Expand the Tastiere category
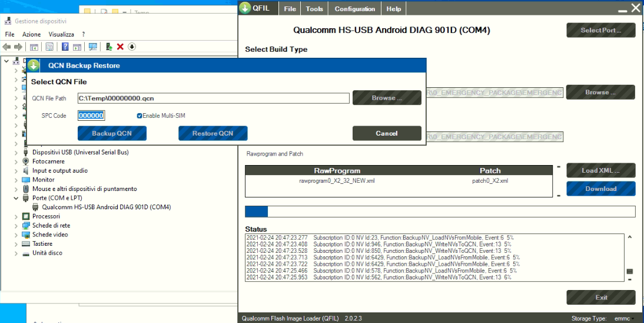The image size is (644, 323). click(x=16, y=243)
